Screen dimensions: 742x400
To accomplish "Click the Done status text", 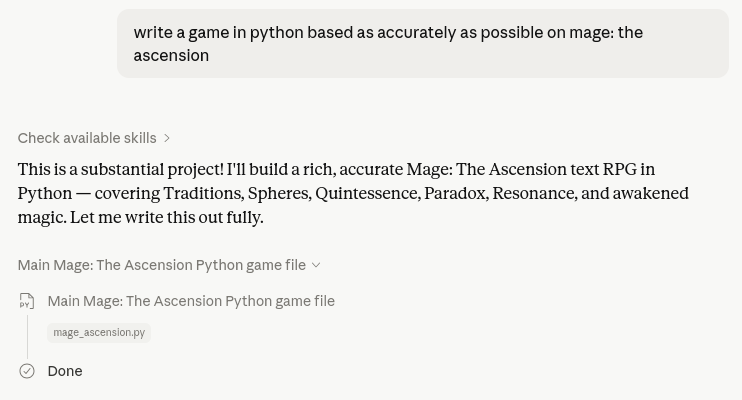I will click(x=65, y=371).
